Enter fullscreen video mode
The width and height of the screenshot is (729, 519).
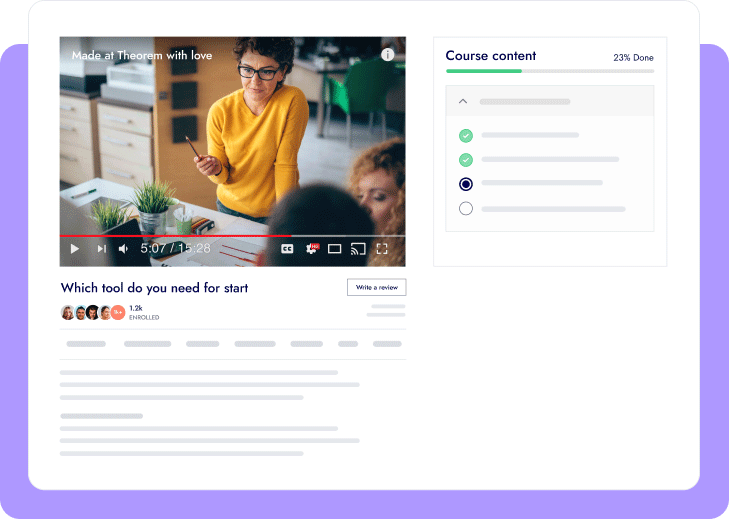[382, 249]
